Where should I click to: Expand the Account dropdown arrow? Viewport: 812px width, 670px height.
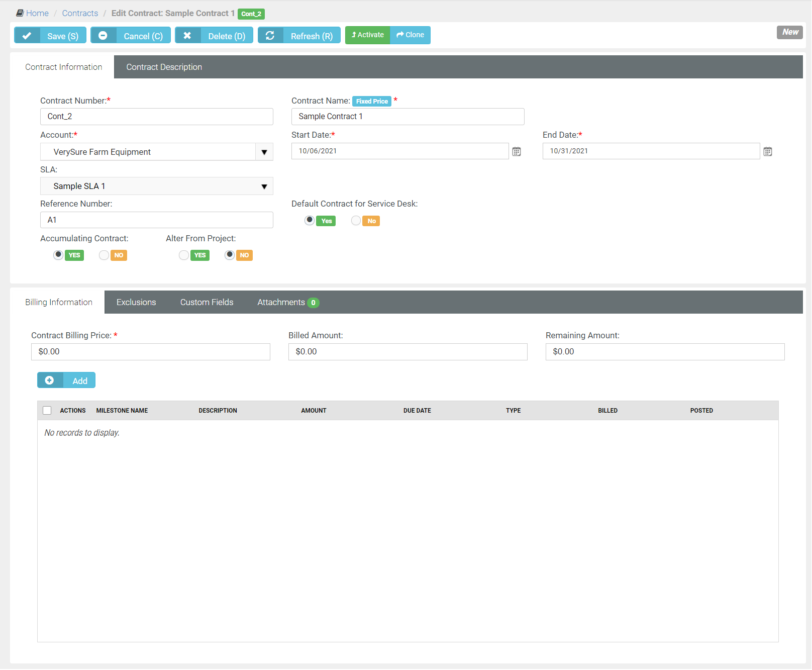pos(264,152)
